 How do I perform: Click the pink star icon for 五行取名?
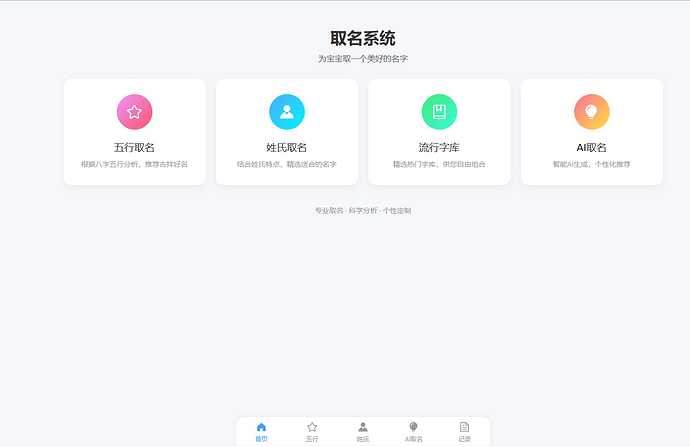pyautogui.click(x=135, y=112)
